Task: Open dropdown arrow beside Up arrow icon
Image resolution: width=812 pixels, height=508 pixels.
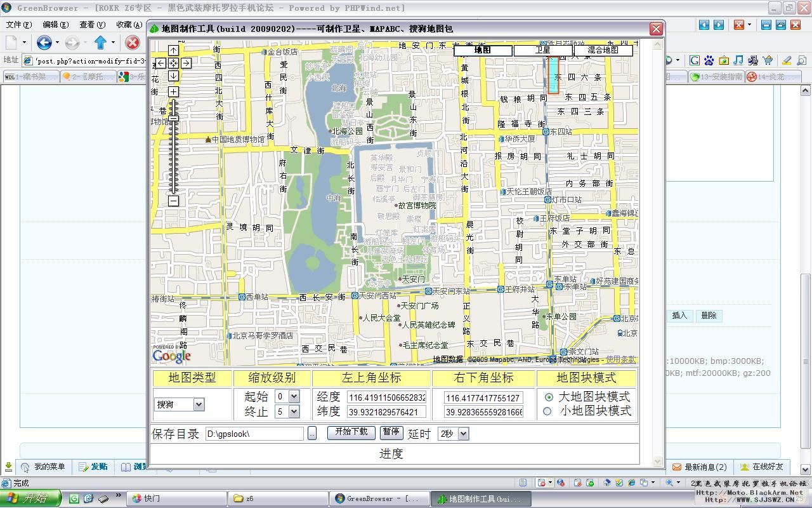Action: click(113, 43)
